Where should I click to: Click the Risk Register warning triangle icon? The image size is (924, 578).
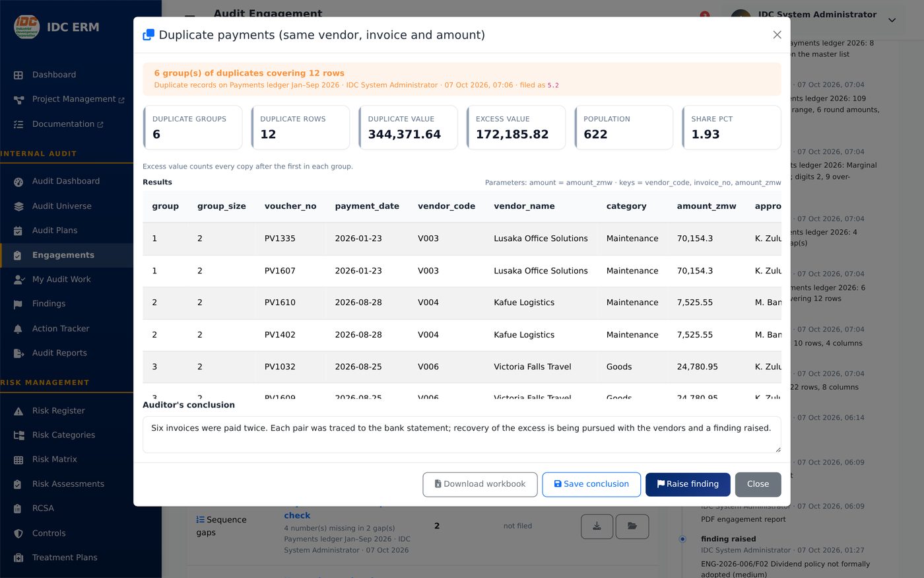click(x=18, y=411)
